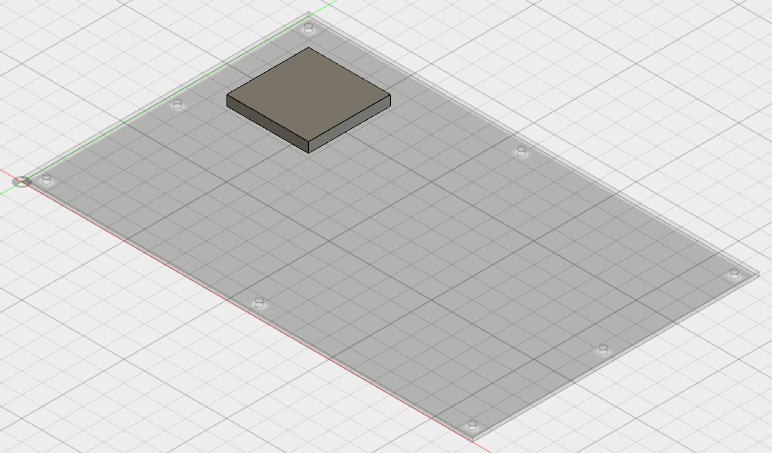Select the mid-edge hole right of the box
Viewport: 772px width, 453px height.
click(521, 151)
